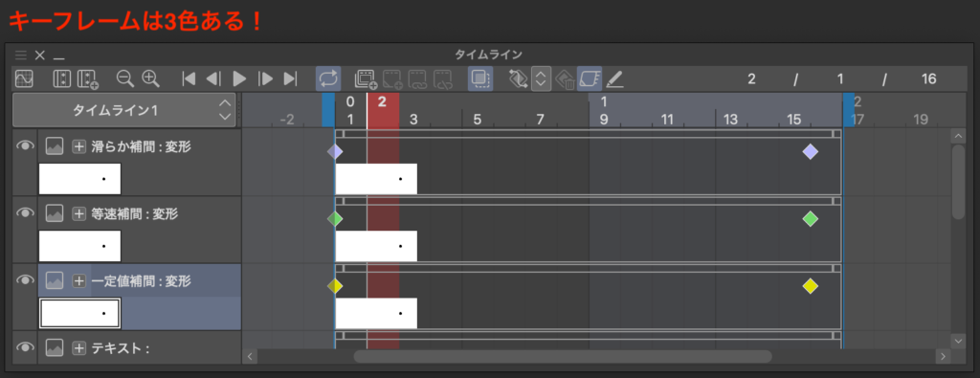
Task: Open the タイムライン1 timeline dropdown
Action: click(x=124, y=110)
